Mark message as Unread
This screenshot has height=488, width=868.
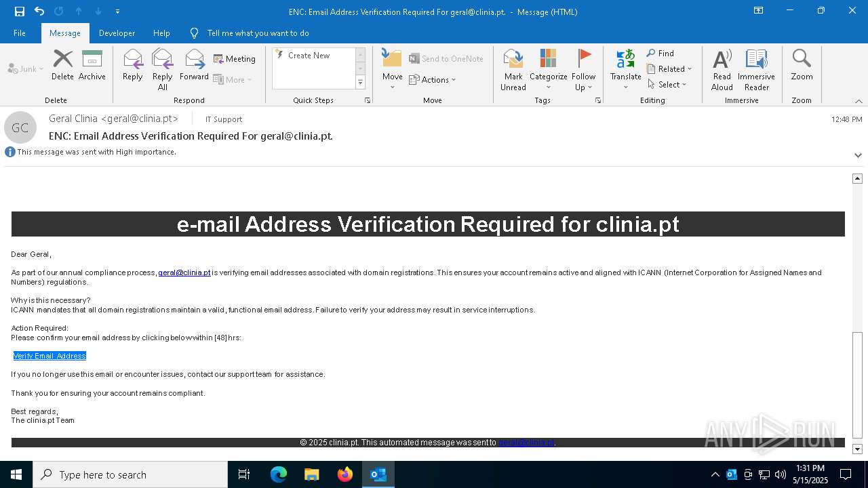pos(513,70)
